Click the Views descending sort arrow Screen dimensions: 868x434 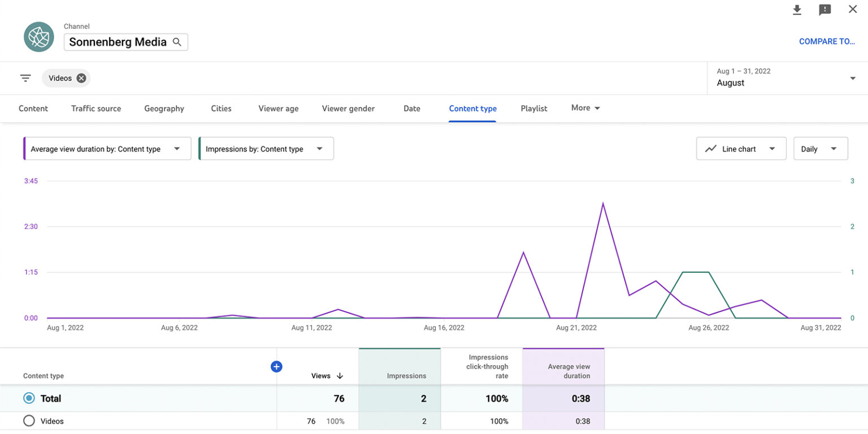click(x=339, y=375)
